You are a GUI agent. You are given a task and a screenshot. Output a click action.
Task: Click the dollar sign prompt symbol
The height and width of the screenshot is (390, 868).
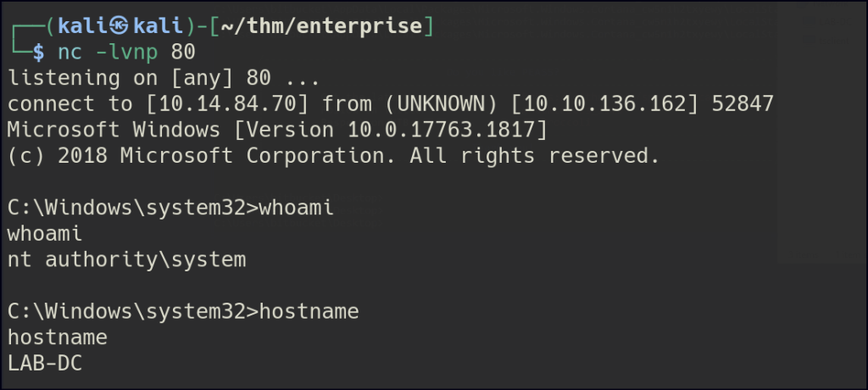tap(36, 52)
